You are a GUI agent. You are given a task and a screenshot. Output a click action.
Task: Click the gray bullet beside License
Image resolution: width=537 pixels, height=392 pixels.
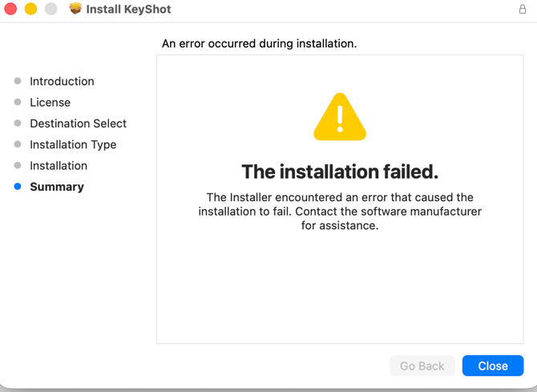pos(18,103)
